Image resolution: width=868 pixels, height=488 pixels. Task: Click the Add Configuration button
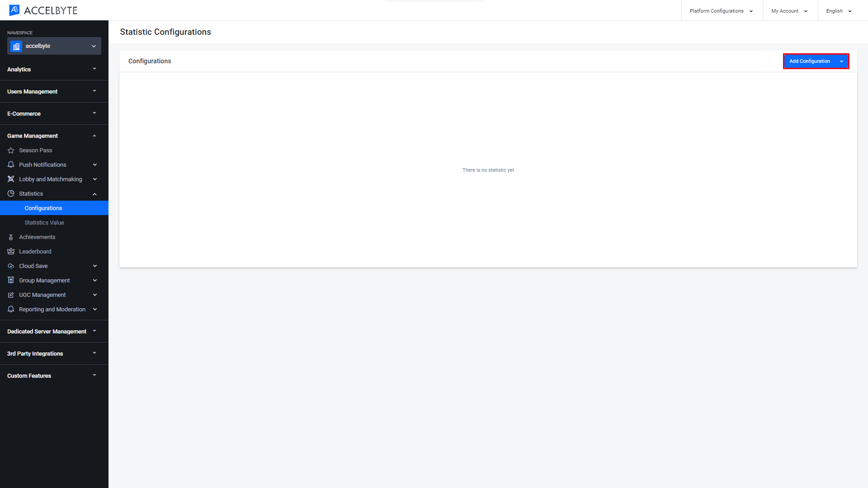816,61
